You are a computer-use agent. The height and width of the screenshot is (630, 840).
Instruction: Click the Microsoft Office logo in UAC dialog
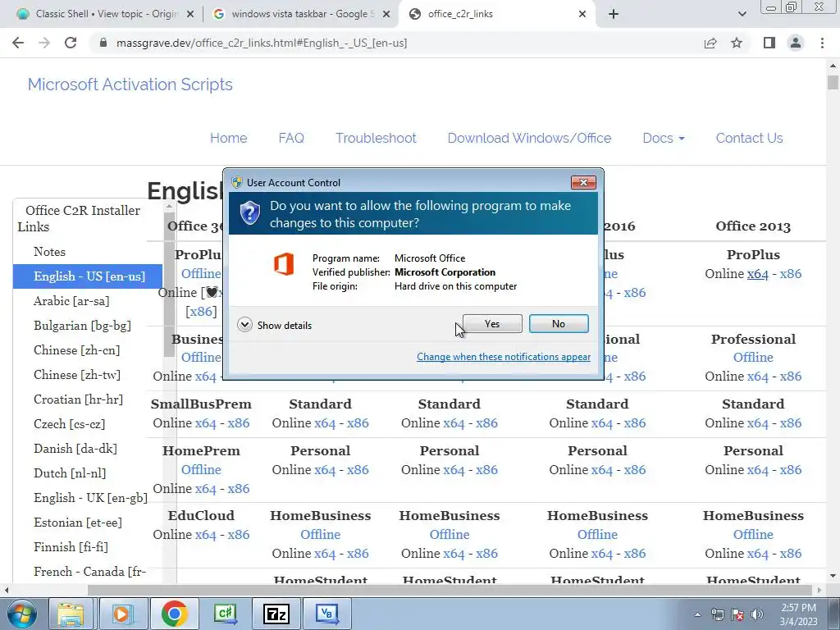point(284,264)
